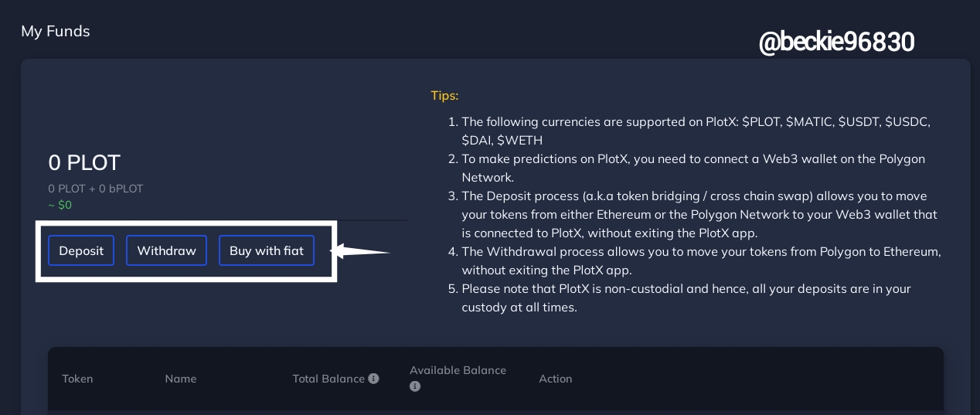Click the Name column header
The image size is (980, 415).
(181, 379)
